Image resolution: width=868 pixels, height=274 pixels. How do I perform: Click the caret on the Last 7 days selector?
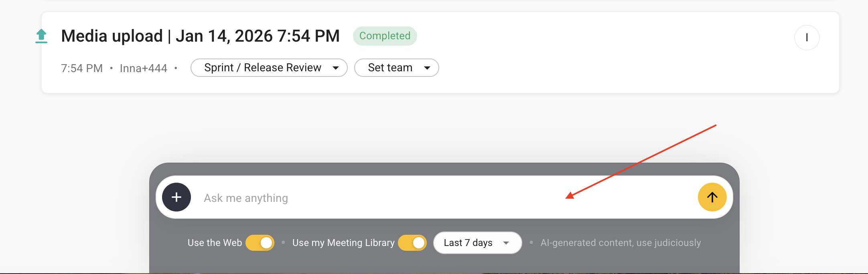click(x=506, y=243)
